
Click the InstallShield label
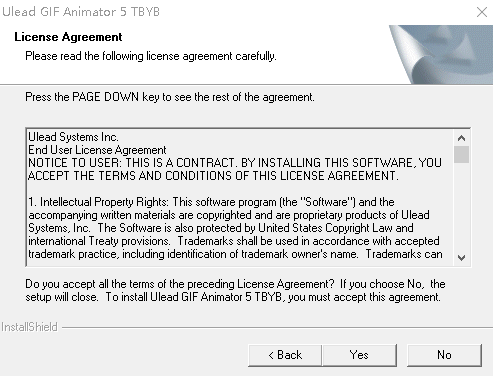pyautogui.click(x=29, y=327)
